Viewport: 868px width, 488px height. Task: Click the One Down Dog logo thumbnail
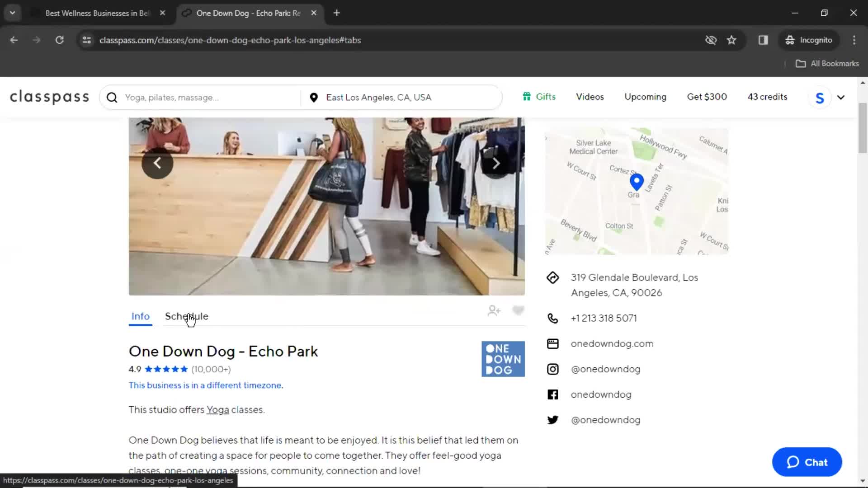(503, 359)
